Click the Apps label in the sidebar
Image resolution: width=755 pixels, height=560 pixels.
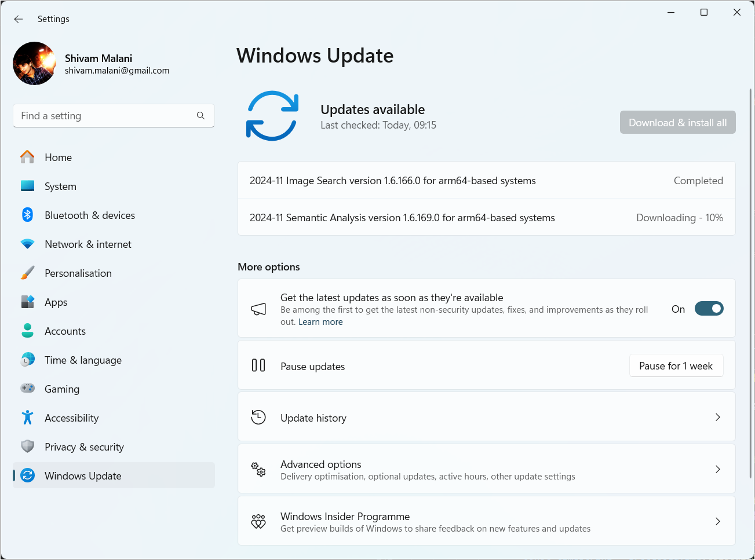click(x=56, y=302)
